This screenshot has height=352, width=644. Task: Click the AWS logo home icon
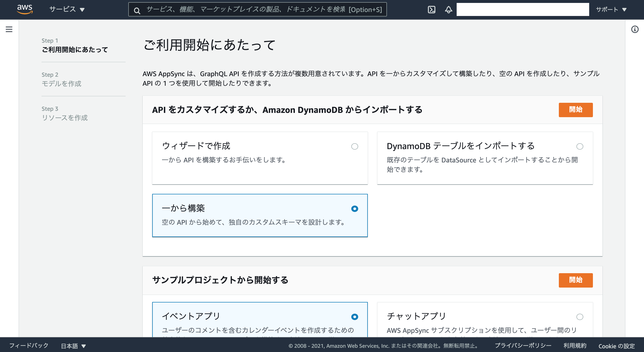pos(25,9)
